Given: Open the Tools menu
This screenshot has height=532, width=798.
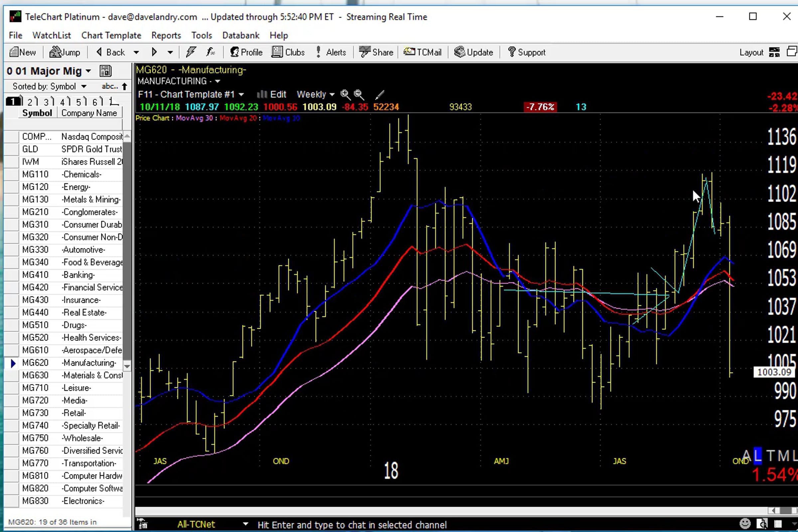Looking at the screenshot, I should coord(202,35).
